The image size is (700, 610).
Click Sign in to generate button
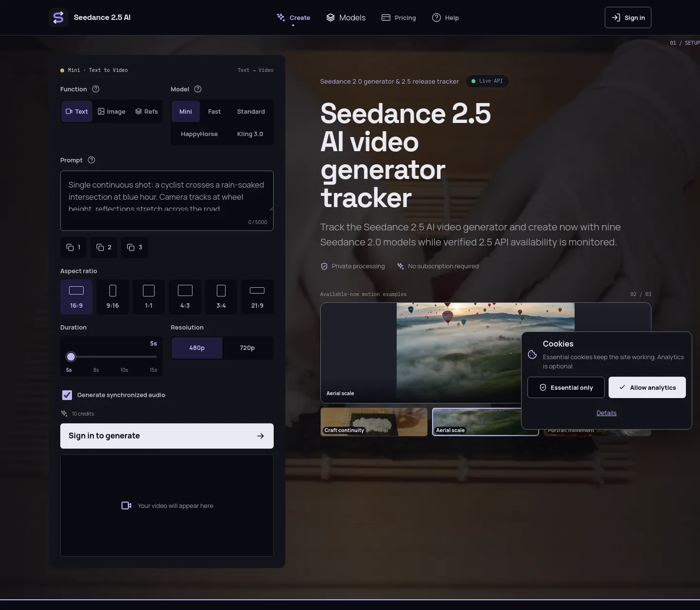pyautogui.click(x=167, y=436)
